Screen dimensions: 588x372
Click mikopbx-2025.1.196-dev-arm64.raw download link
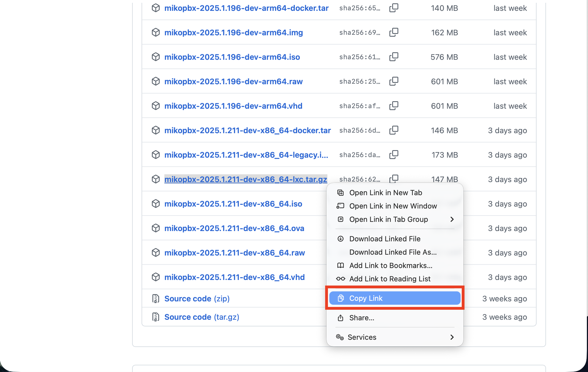(x=233, y=81)
